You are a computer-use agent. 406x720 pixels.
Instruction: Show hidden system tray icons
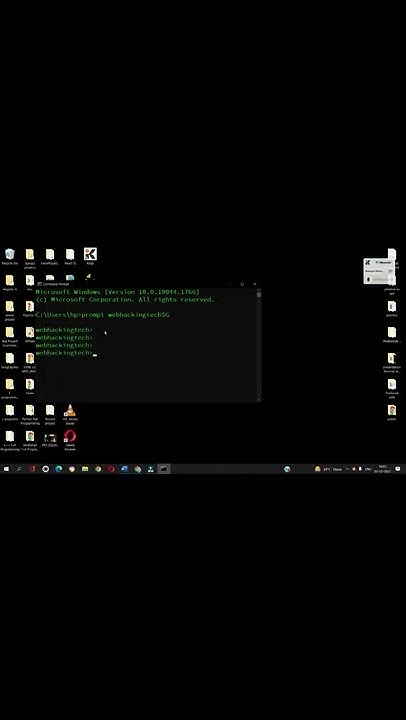(348, 469)
